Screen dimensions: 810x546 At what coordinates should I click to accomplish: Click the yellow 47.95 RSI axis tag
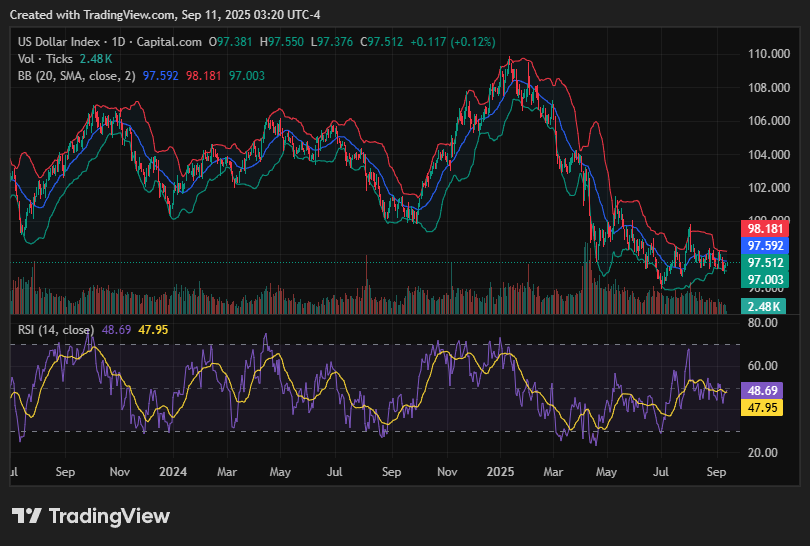[762, 408]
